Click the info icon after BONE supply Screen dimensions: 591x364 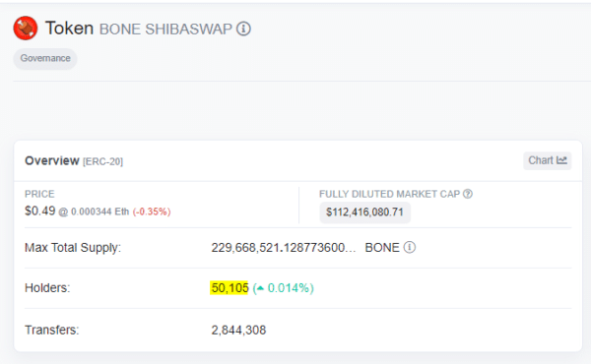[410, 247]
